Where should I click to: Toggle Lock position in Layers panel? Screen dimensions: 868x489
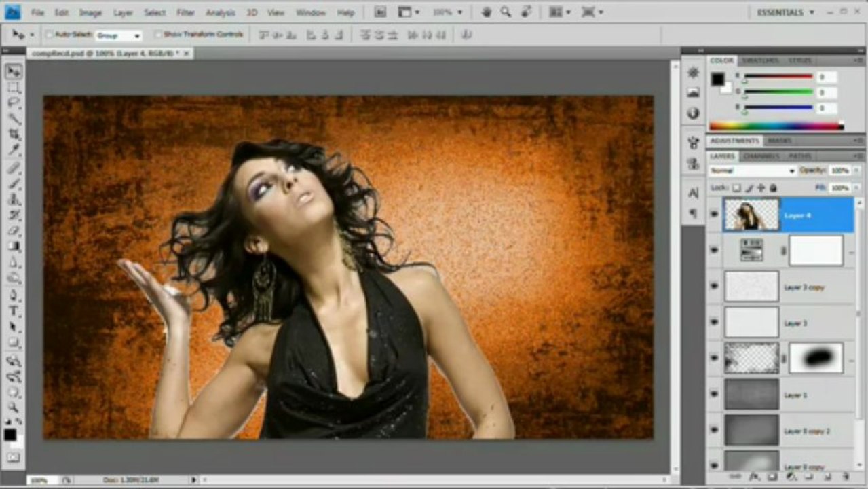point(761,187)
